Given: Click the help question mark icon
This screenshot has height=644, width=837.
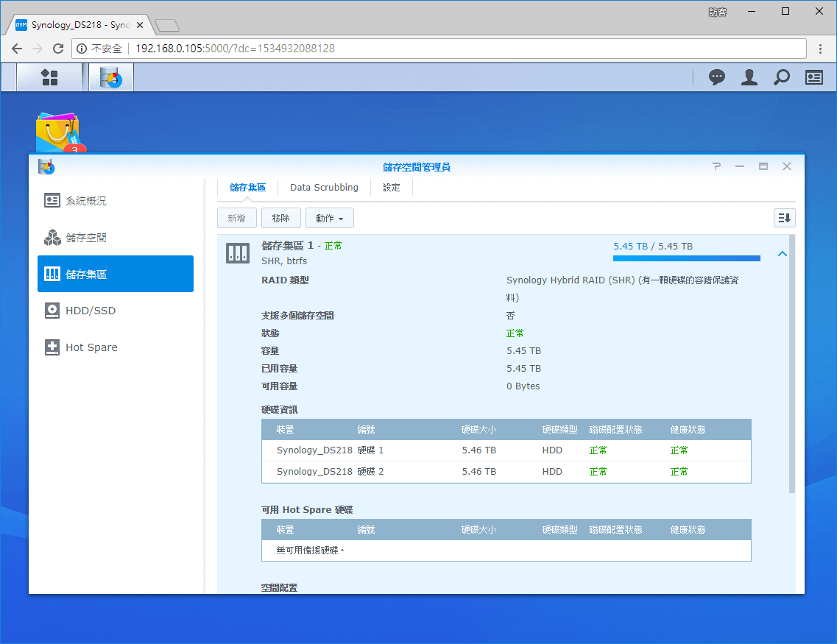Looking at the screenshot, I should coord(716,167).
